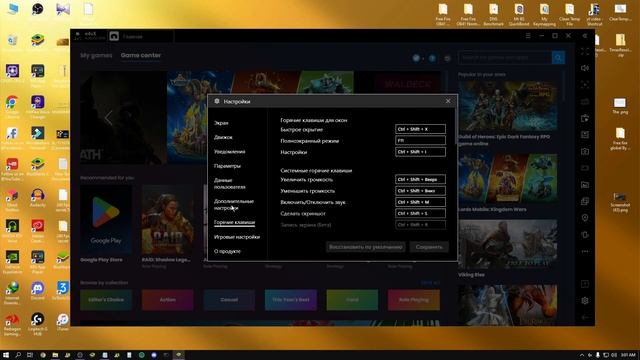This screenshot has height=360, width=640.
Task: Click the Увеличить громкость hotkey field
Action: (x=420, y=179)
